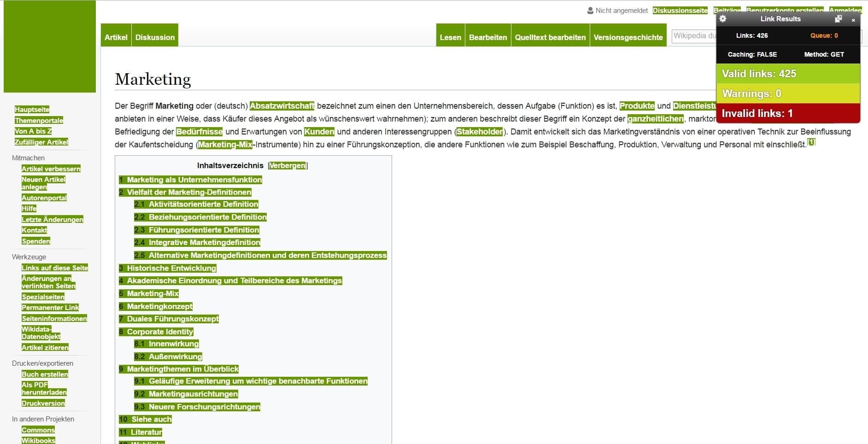This screenshot has height=444, width=868.
Task: Jump to 9.2 Marketingausrichtungen
Action: coord(186,394)
